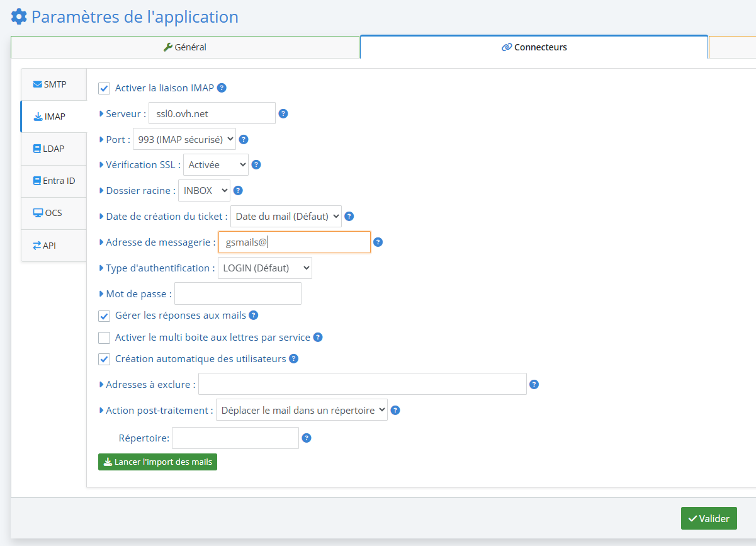Click help icon next to Action post-traitement

[x=395, y=411]
